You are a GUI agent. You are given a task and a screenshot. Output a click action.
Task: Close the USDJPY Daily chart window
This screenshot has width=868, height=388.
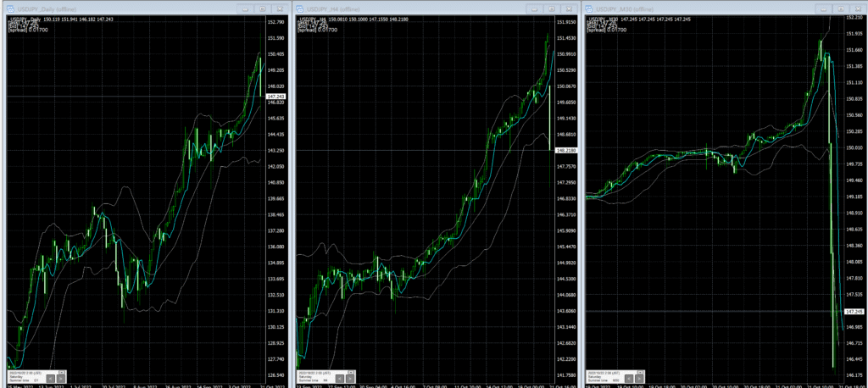click(x=280, y=8)
